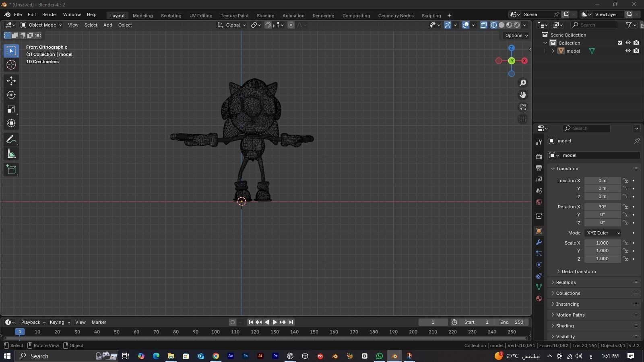Open the Tool properties tab
The image size is (644, 362).
pyautogui.click(x=539, y=142)
